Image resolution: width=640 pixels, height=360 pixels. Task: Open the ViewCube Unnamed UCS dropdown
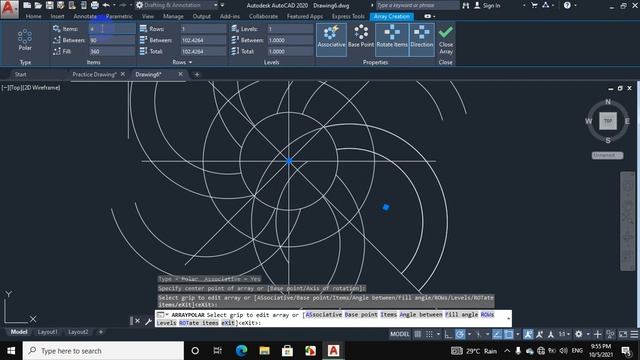[x=607, y=155]
